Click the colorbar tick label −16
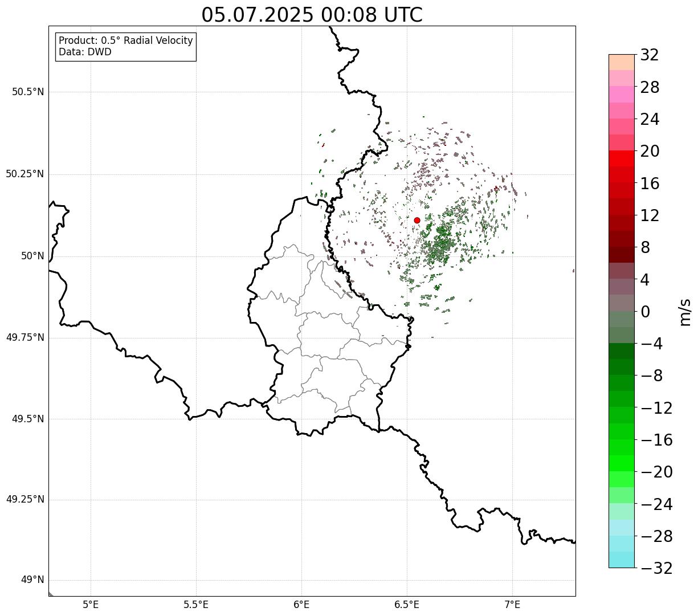Viewport: 698px width, 616px height. (x=656, y=440)
